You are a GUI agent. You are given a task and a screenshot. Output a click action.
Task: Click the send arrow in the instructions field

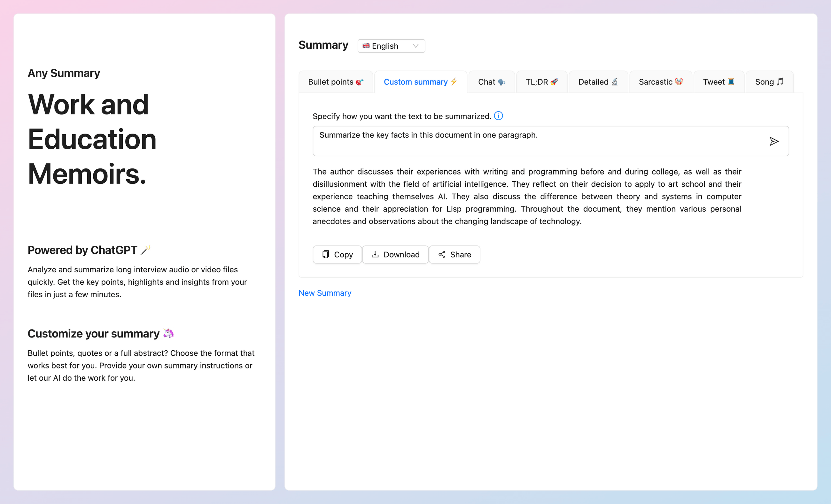coord(774,141)
